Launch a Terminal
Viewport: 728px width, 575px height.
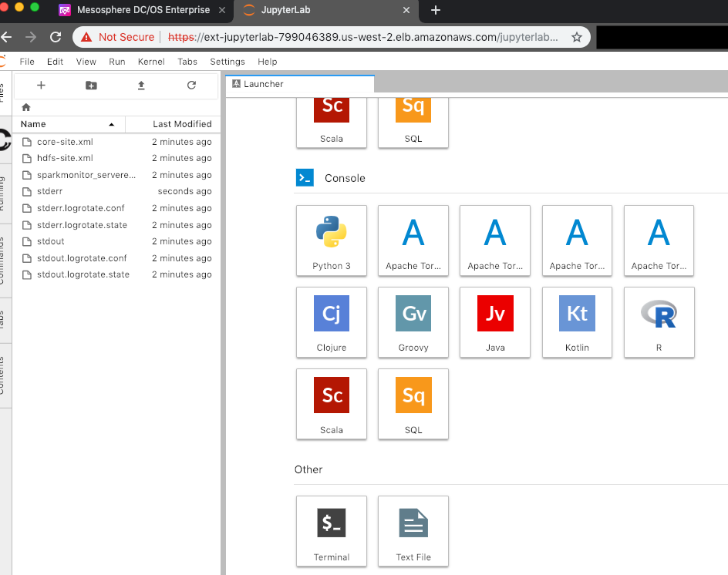[x=332, y=531]
